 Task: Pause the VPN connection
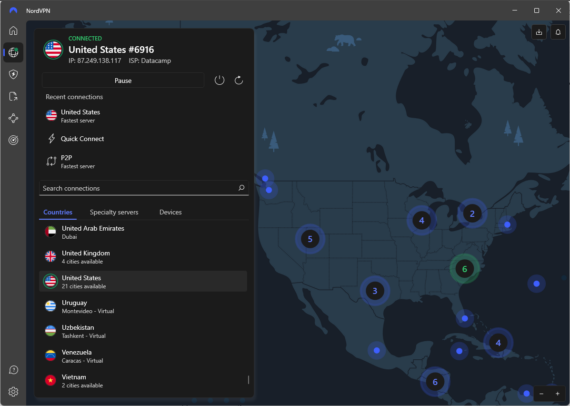coord(123,80)
